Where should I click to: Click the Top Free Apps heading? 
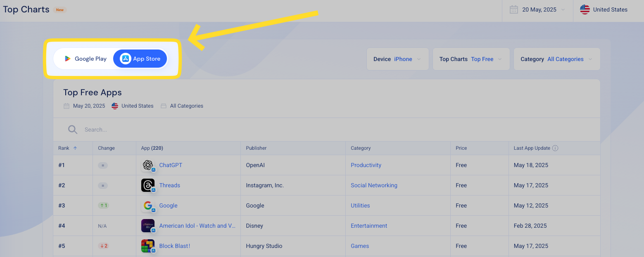[93, 92]
